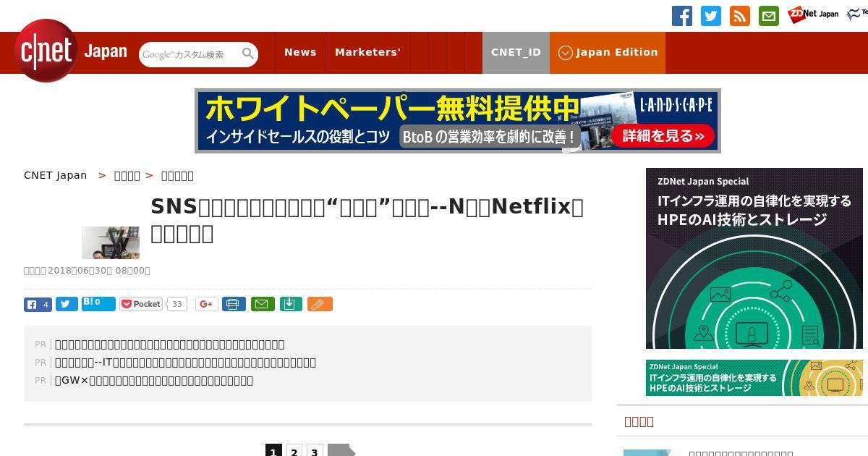The height and width of the screenshot is (456, 868).
Task: Submit search with the magnifier icon
Action: coord(248,54)
